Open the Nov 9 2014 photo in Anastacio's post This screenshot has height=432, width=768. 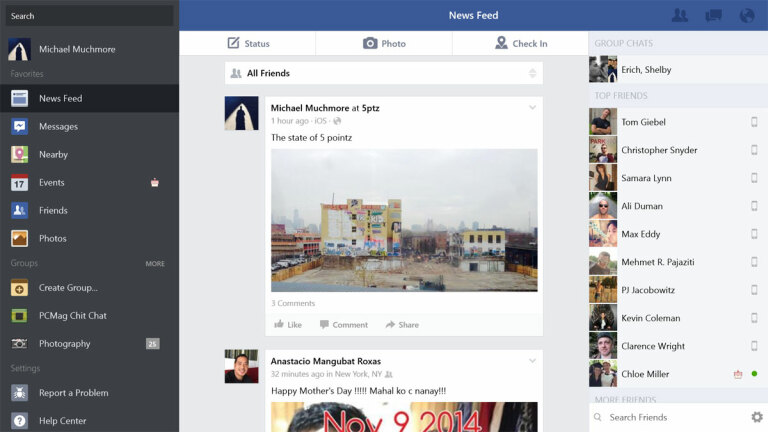(404, 417)
